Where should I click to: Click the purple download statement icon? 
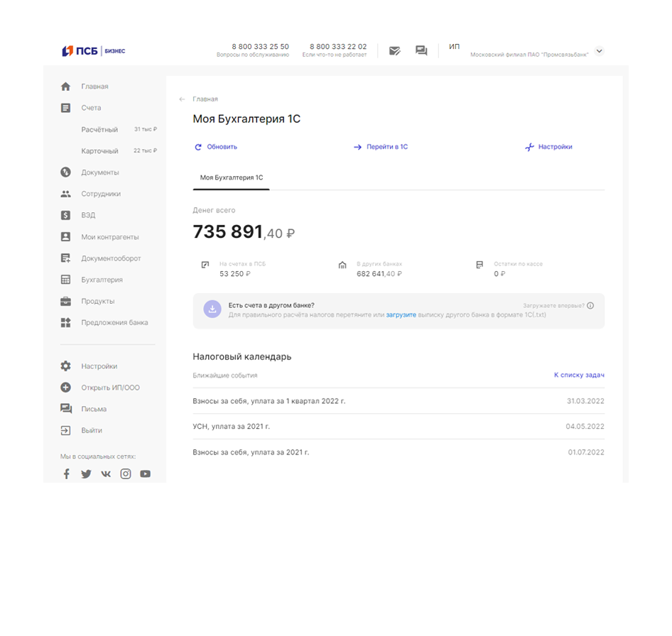(212, 309)
